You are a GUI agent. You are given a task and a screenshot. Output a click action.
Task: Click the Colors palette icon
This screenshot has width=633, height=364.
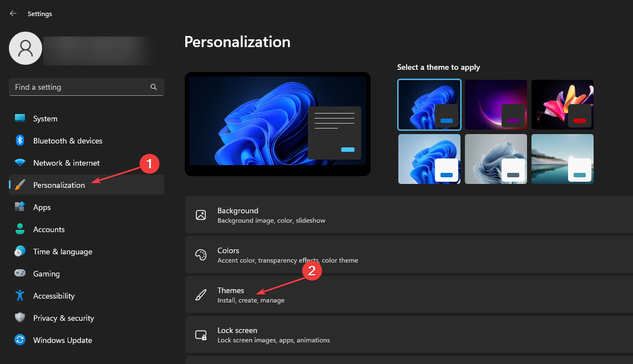[x=201, y=255]
